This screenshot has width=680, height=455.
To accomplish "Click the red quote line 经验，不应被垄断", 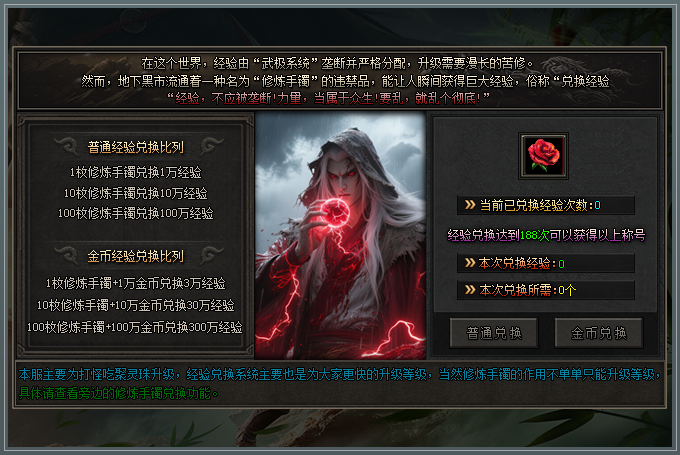I will click(328, 98).
